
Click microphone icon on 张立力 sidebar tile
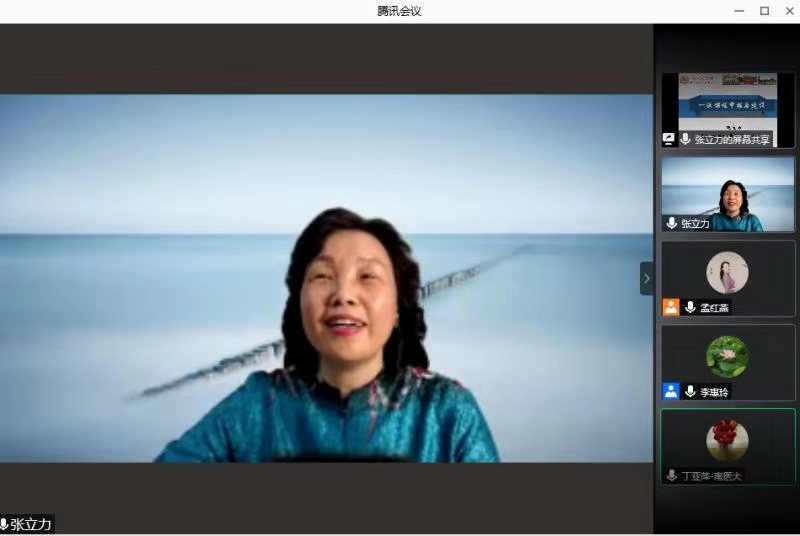click(672, 224)
